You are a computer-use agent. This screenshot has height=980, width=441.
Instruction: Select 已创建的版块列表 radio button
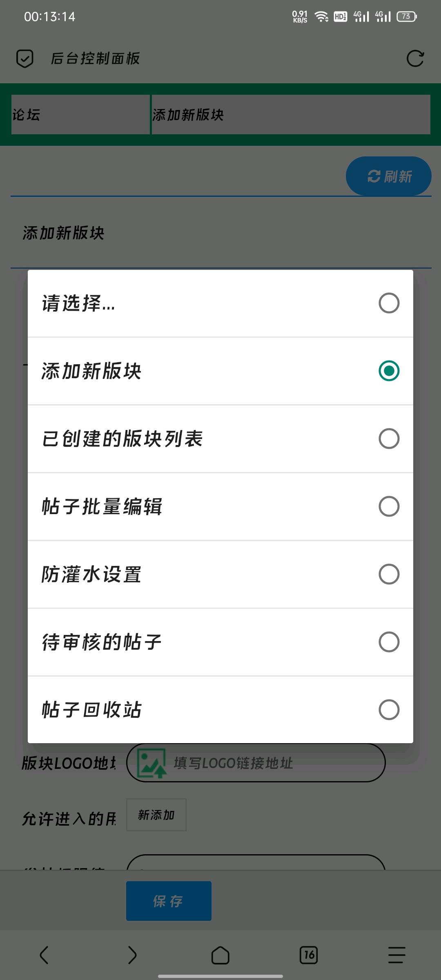[220, 439]
